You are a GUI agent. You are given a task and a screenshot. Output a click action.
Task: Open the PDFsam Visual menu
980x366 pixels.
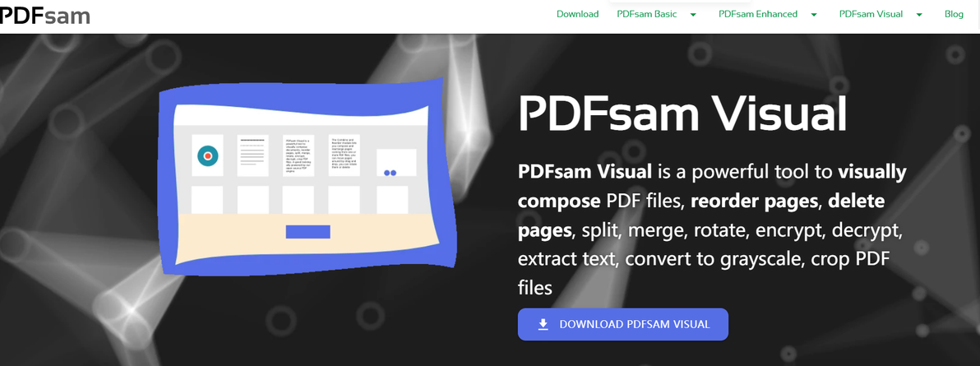(x=871, y=14)
